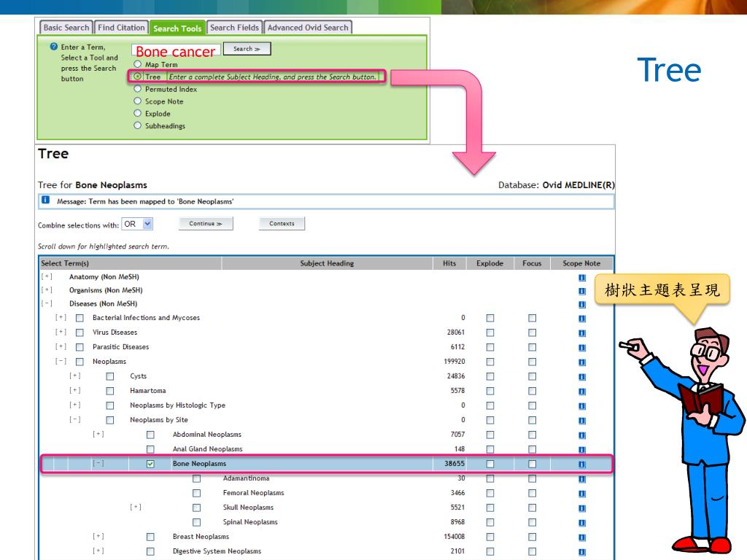
Task: Expand the Anatomy (Non MeSH) branch
Action: click(47, 277)
